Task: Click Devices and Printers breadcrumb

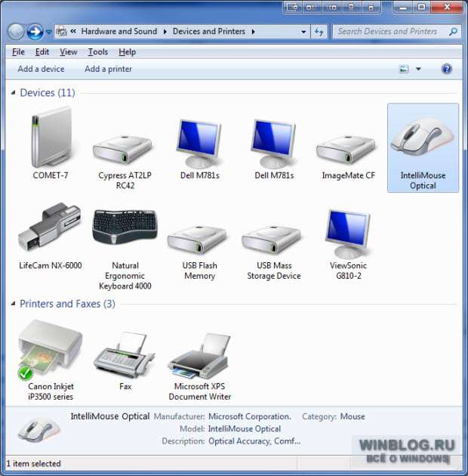Action: (x=209, y=32)
